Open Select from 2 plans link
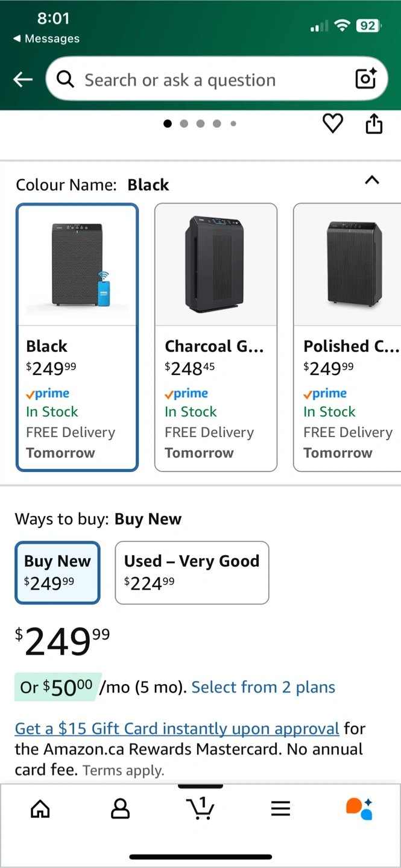401x868 pixels. (264, 687)
